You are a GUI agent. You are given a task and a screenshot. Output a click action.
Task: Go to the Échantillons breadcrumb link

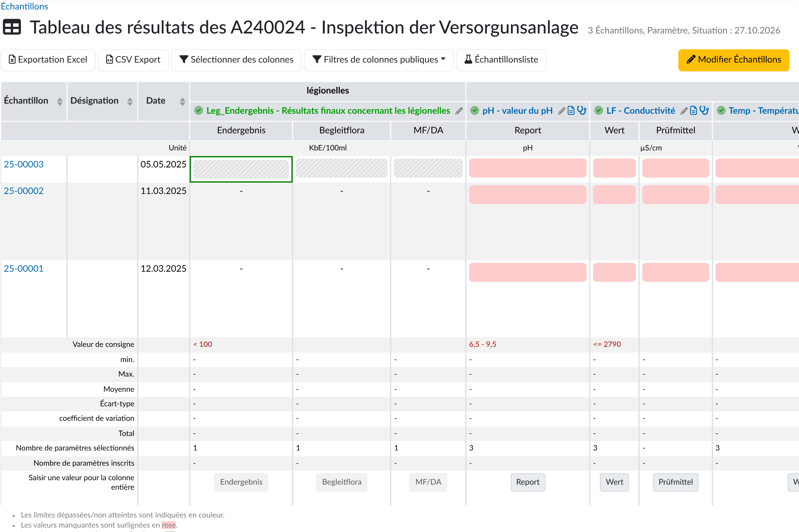click(24, 6)
